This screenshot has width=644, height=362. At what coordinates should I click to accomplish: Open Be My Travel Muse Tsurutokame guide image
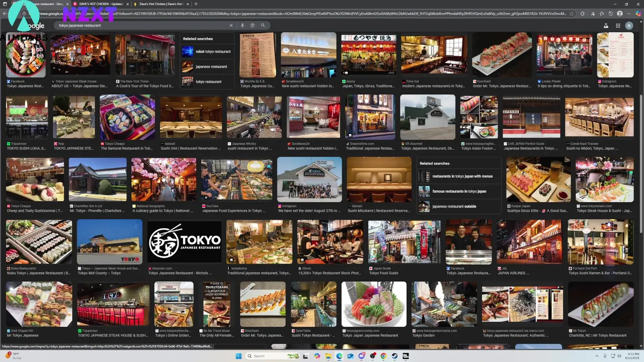click(x=217, y=304)
